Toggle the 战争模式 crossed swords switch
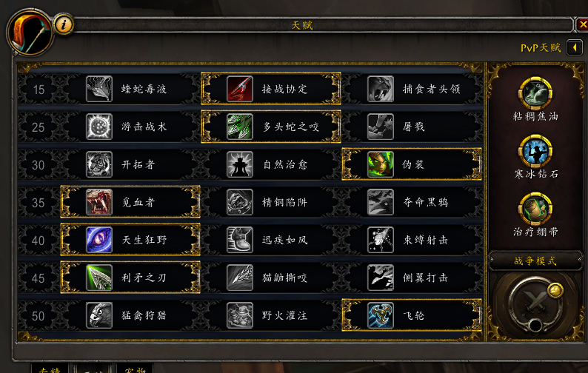Screen dimensions: 588x373 (535, 304)
